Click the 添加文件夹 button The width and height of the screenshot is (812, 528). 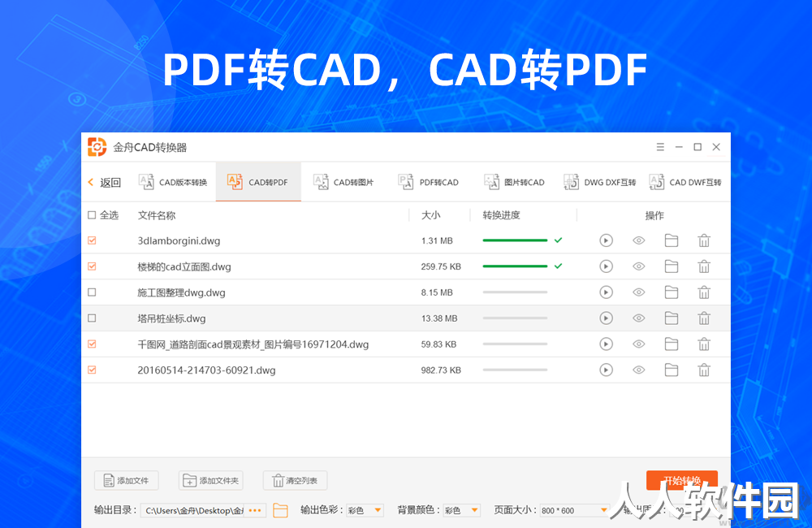tap(211, 480)
